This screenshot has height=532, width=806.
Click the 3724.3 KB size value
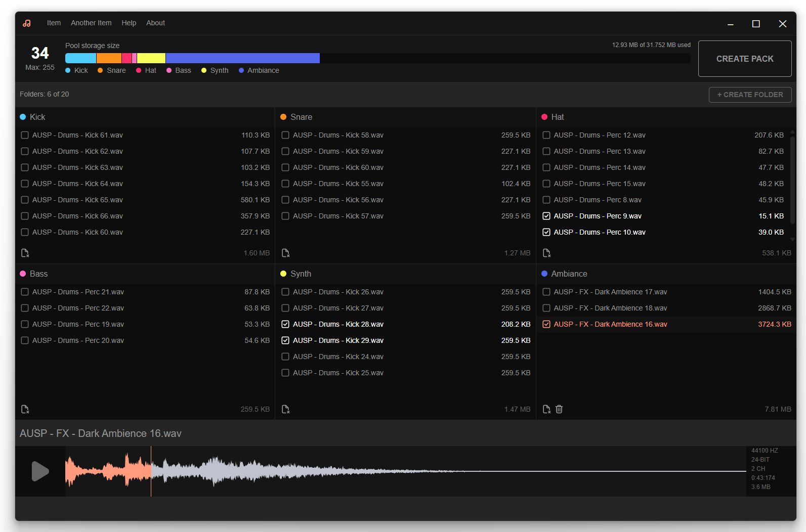[775, 324]
